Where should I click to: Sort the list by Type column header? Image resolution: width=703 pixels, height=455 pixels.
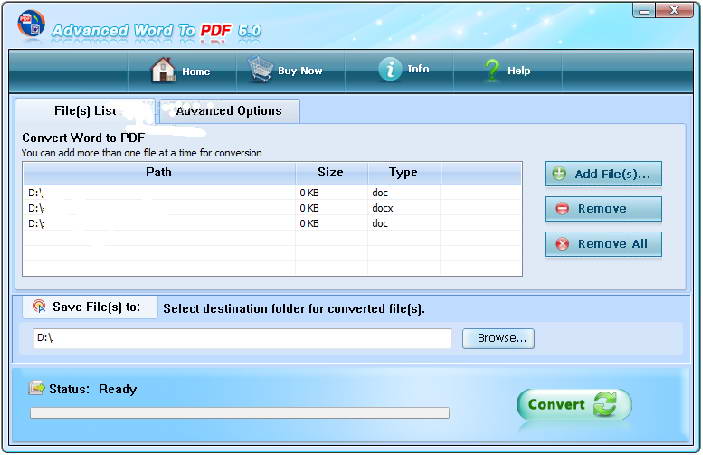404,172
